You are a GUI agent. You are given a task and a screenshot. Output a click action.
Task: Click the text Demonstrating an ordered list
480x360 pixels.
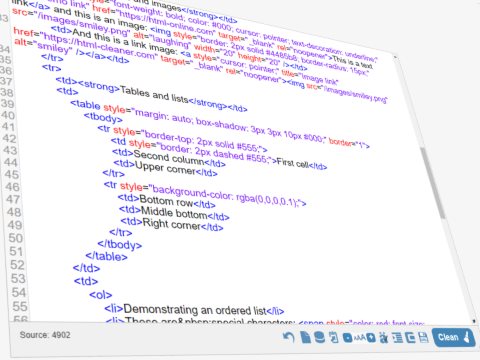[x=195, y=310]
